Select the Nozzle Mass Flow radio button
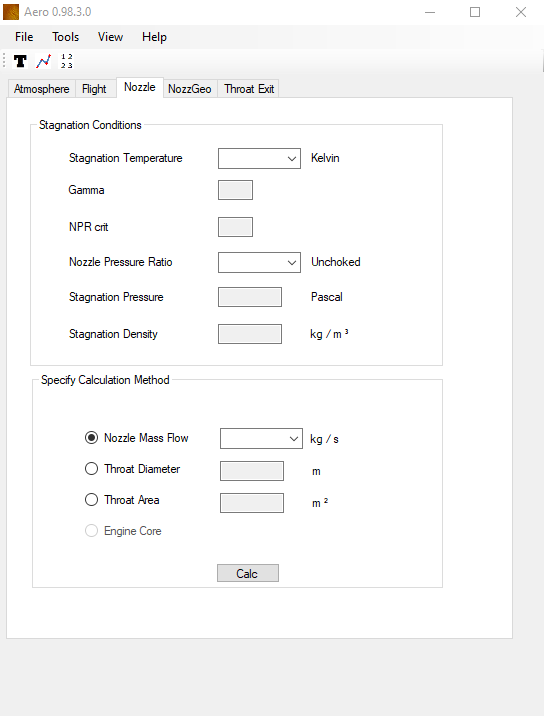Image resolution: width=544 pixels, height=716 pixels. click(x=91, y=437)
